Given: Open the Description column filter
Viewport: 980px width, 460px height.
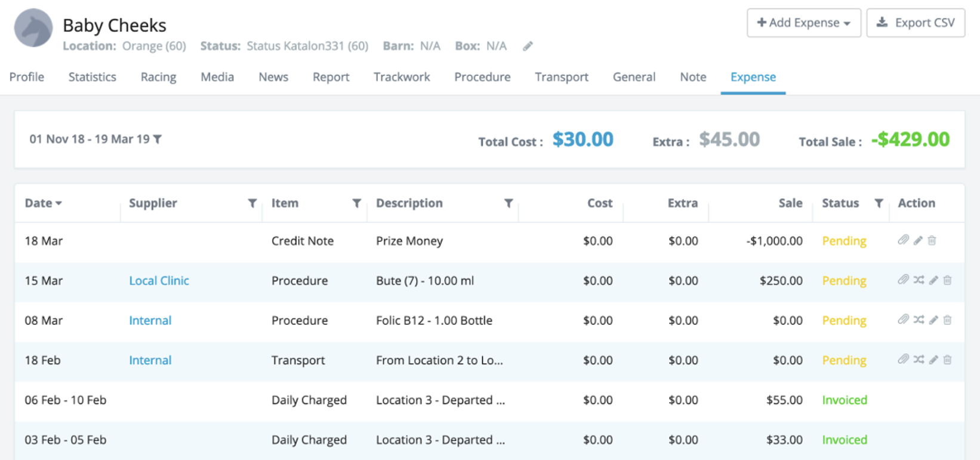Looking at the screenshot, I should (x=509, y=203).
